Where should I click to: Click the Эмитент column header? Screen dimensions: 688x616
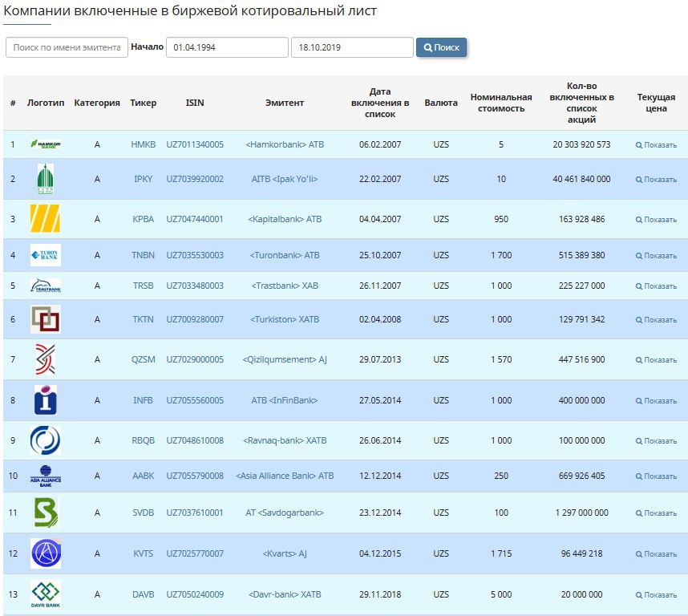click(x=285, y=103)
